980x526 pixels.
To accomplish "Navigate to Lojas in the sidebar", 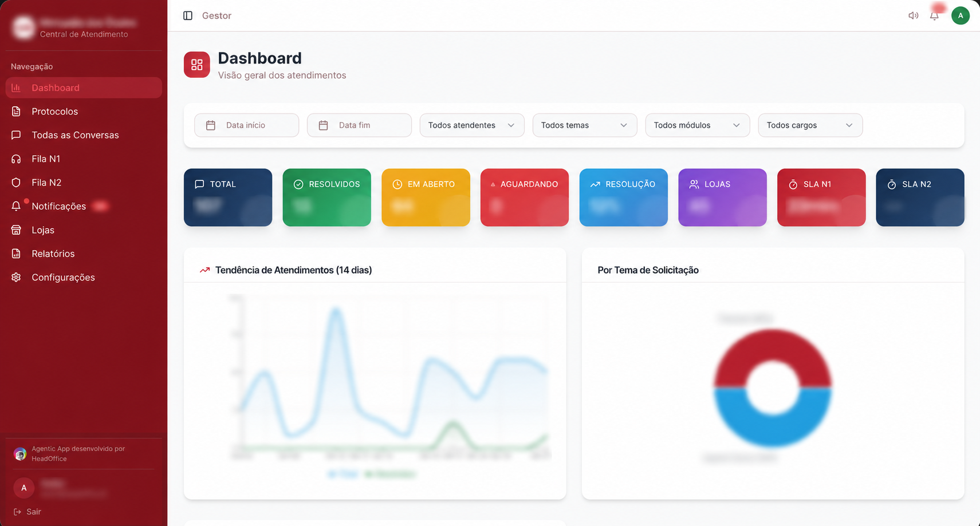I will [x=84, y=230].
